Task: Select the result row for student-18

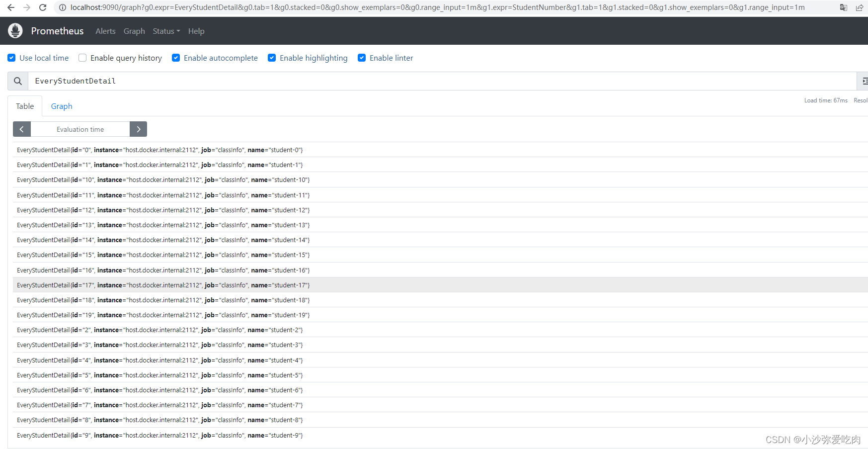Action: 440,300
